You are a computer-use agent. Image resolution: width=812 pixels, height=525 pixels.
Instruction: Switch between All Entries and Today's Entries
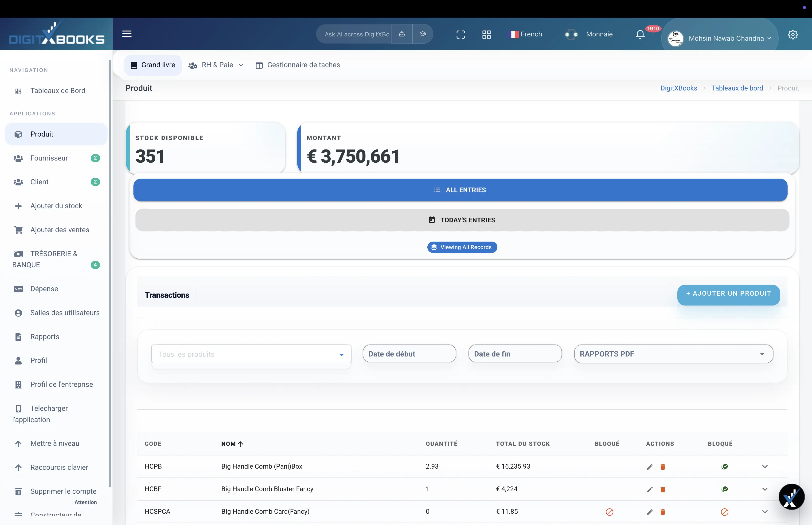[x=462, y=220]
